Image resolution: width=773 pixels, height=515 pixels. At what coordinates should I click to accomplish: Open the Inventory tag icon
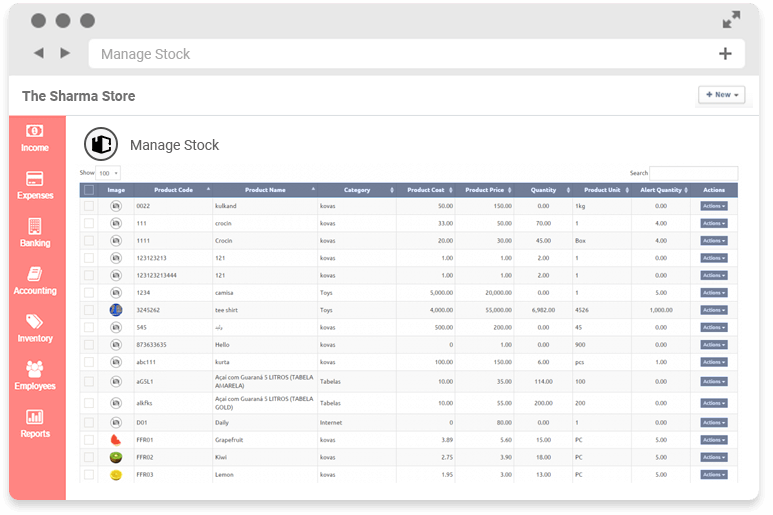tap(35, 322)
